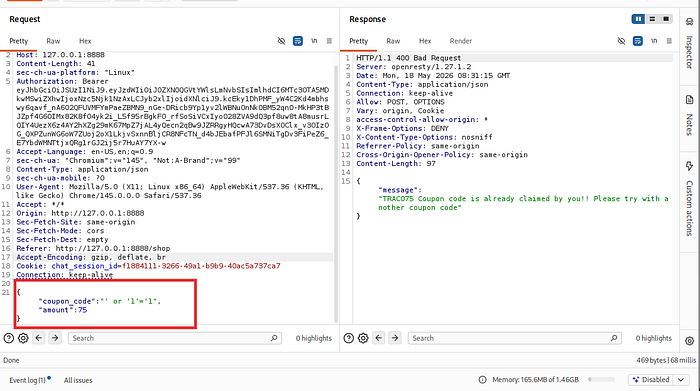The image size is (700, 391).
Task: Toggle Request pretty-print wrap button
Action: coord(298,41)
